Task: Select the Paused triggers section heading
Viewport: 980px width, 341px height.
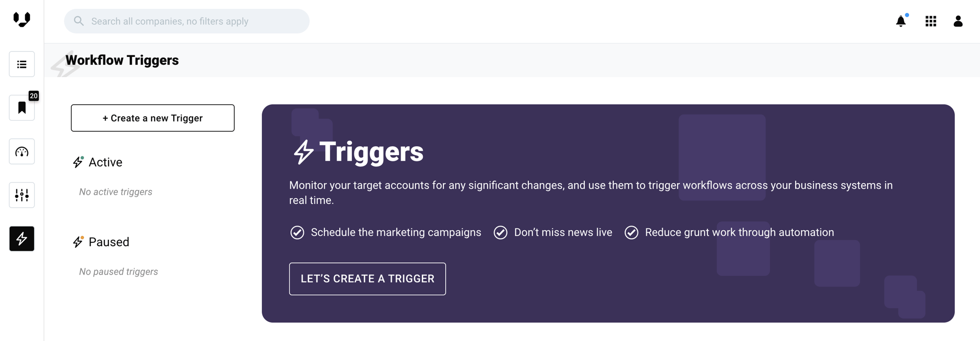Action: tap(108, 242)
